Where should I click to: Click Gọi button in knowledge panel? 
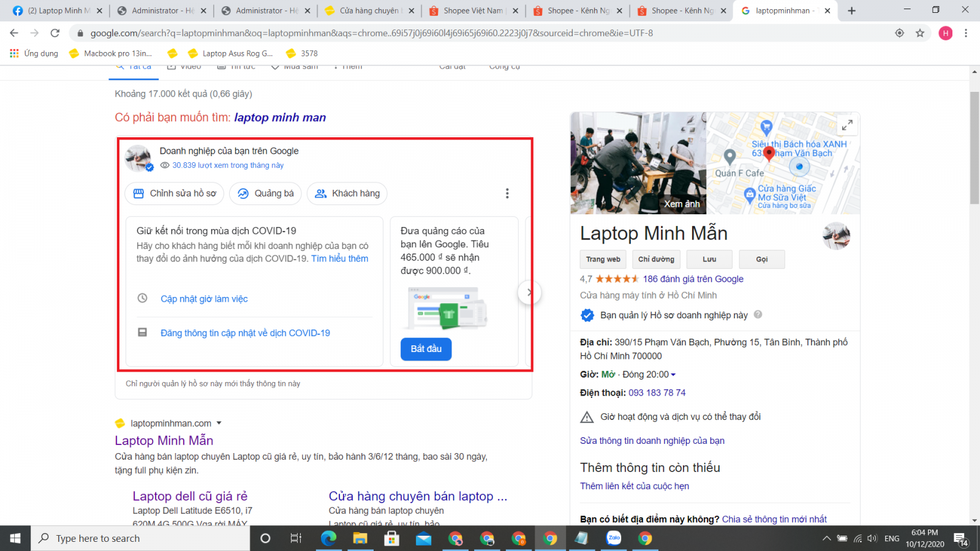tap(762, 260)
